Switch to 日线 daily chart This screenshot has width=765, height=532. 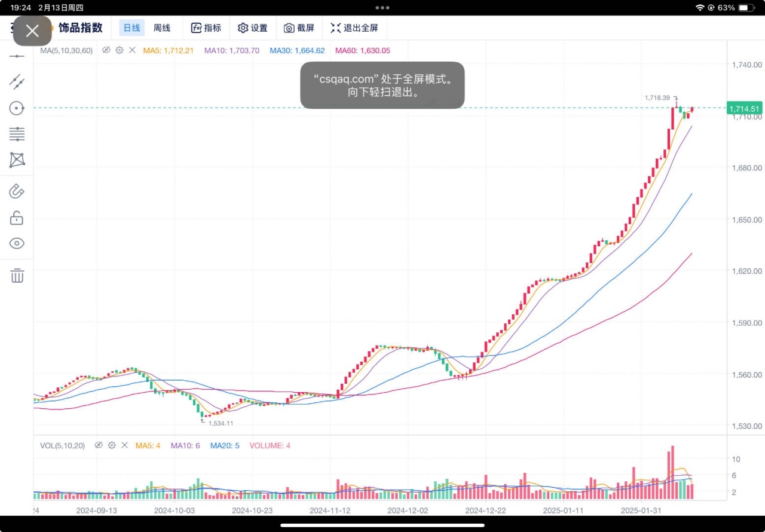131,27
